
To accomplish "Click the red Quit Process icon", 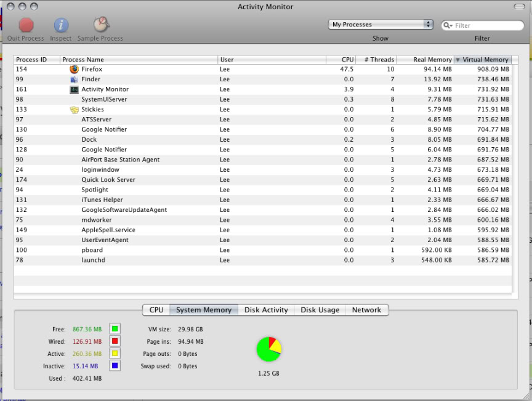I will pyautogui.click(x=26, y=25).
